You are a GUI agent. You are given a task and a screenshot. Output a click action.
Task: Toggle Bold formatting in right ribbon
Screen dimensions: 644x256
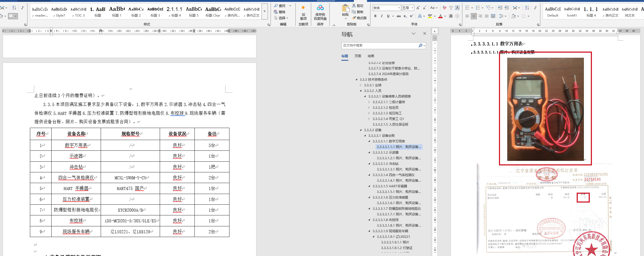pos(375,16)
